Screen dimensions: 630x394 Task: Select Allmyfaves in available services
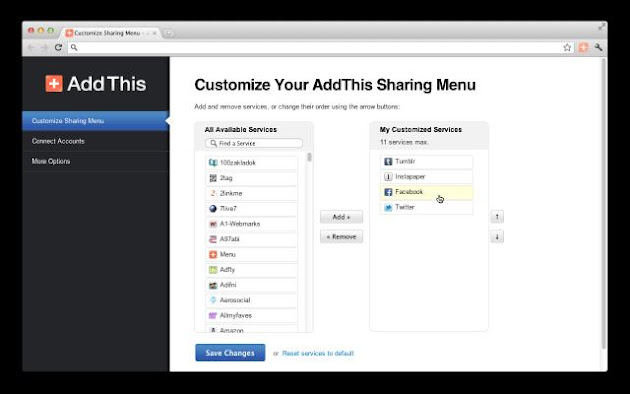pyautogui.click(x=252, y=315)
